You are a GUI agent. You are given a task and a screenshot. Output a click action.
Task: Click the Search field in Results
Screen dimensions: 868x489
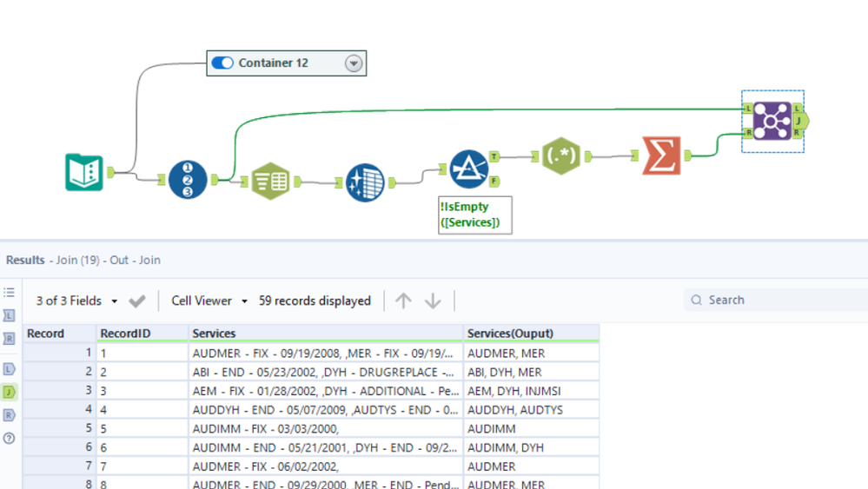point(775,300)
